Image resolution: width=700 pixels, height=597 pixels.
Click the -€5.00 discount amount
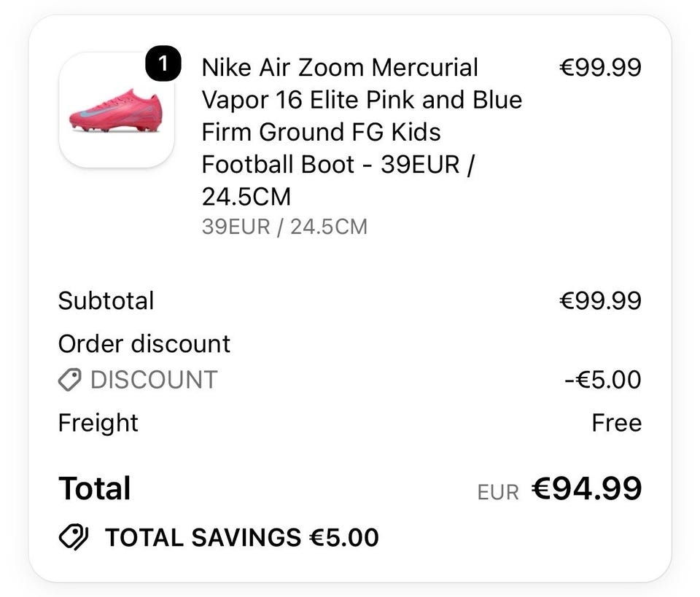coord(603,380)
